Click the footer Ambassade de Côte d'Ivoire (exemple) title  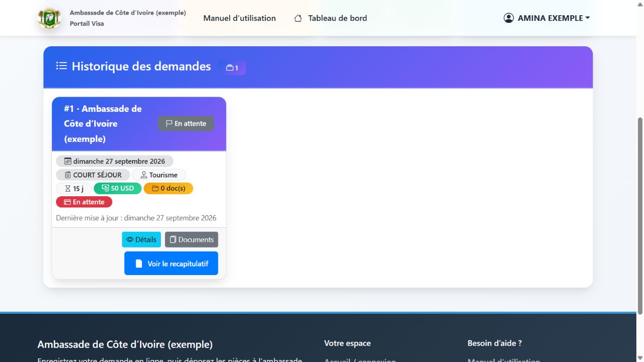[x=125, y=344]
